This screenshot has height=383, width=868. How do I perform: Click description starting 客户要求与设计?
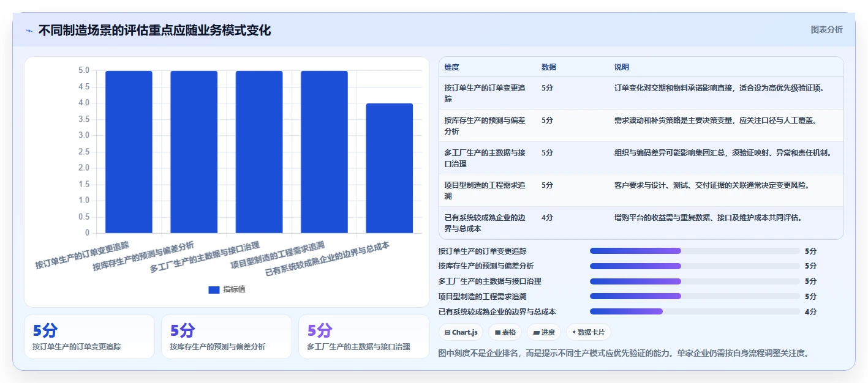click(x=712, y=185)
